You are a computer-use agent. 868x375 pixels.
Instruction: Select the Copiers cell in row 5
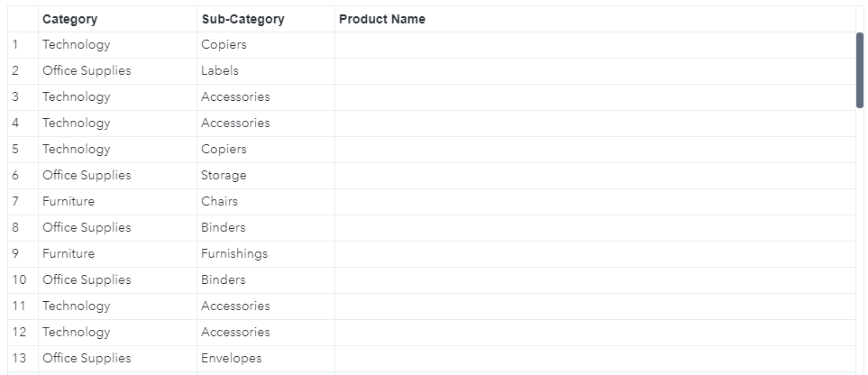coord(224,150)
